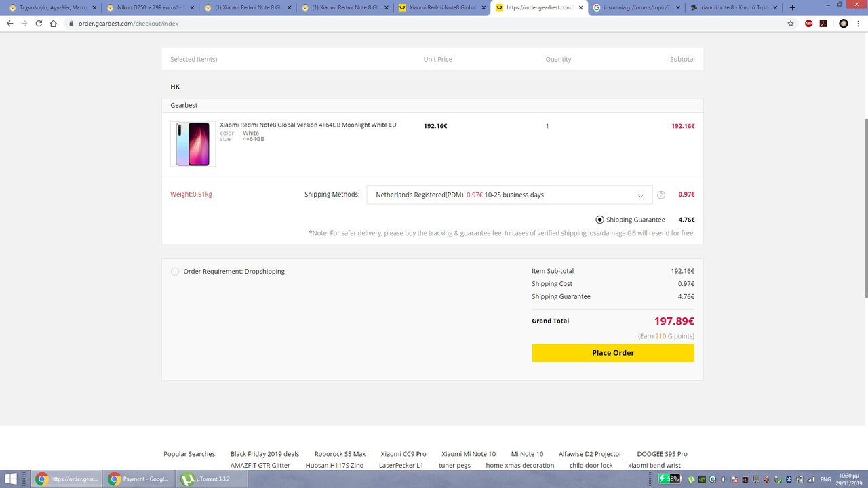Open DOOGEE S95 Pro link
The width and height of the screenshot is (868, 488).
point(662,454)
